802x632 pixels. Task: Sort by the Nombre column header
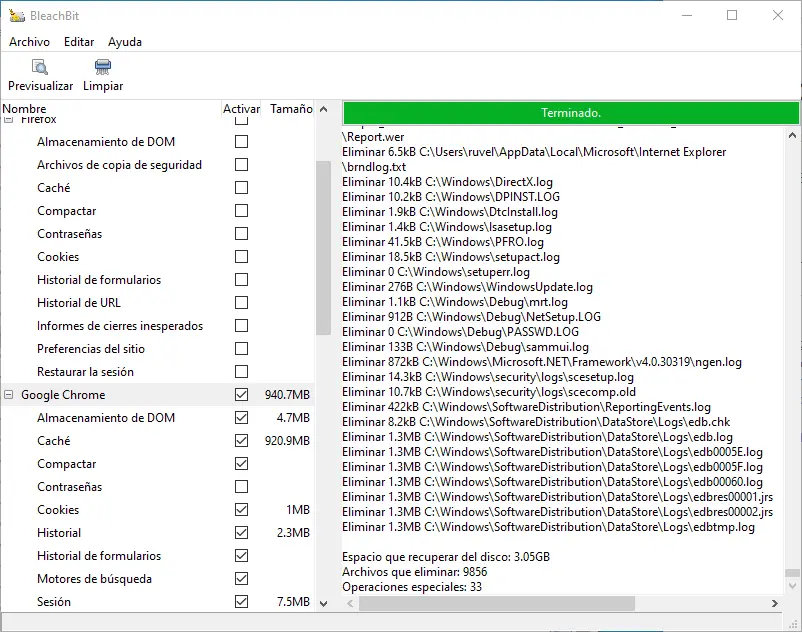pos(110,109)
